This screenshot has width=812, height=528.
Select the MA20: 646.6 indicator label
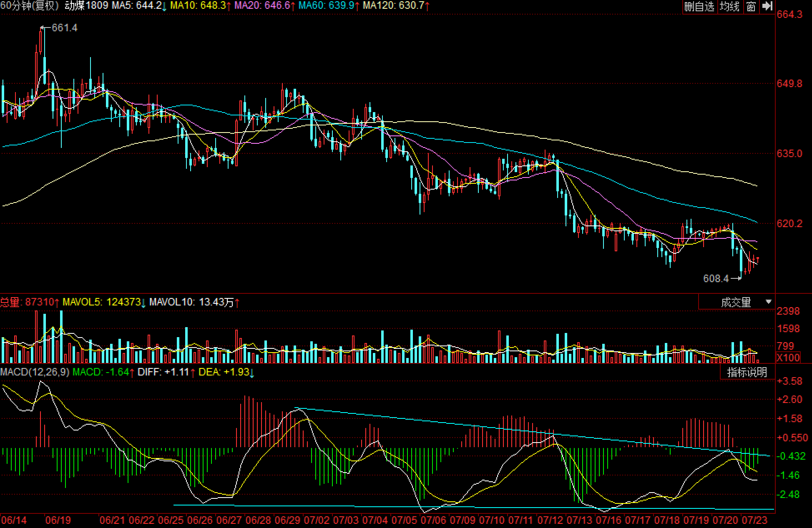pyautogui.click(x=265, y=5)
